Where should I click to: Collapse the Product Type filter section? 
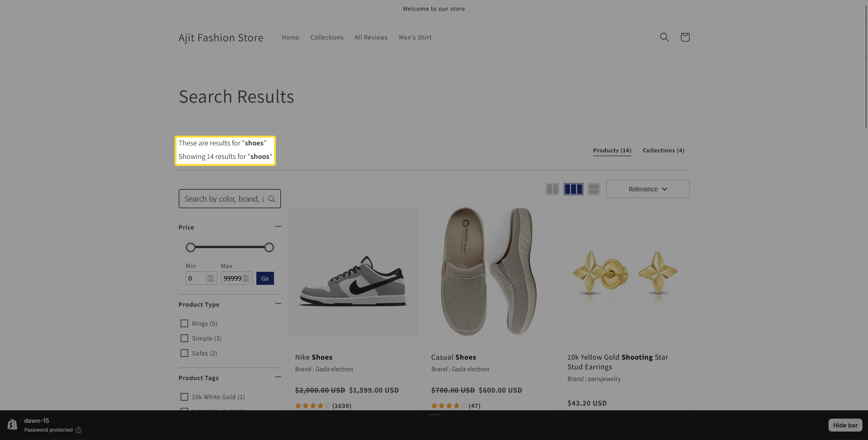[x=278, y=303]
